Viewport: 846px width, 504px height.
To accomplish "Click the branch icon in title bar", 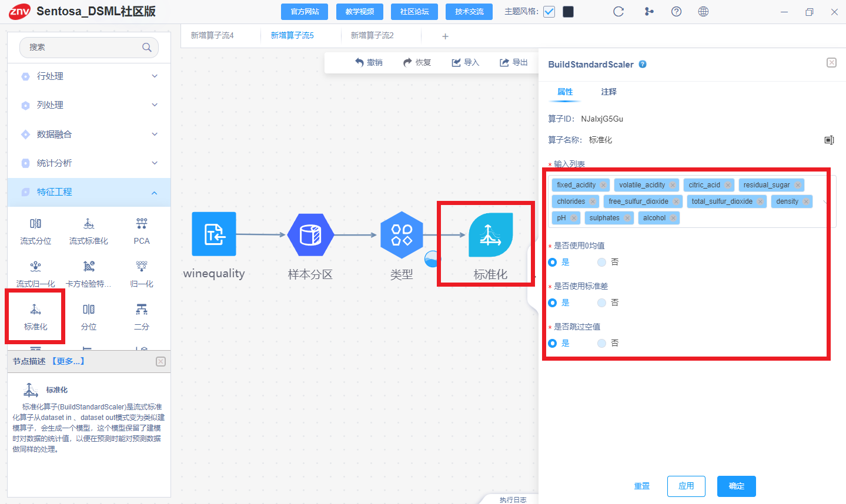I will (x=649, y=12).
